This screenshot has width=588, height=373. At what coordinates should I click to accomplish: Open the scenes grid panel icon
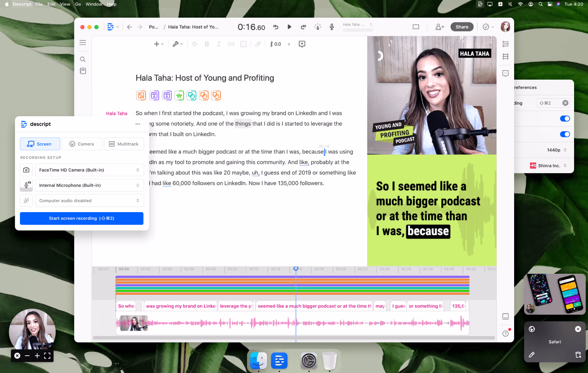click(506, 57)
